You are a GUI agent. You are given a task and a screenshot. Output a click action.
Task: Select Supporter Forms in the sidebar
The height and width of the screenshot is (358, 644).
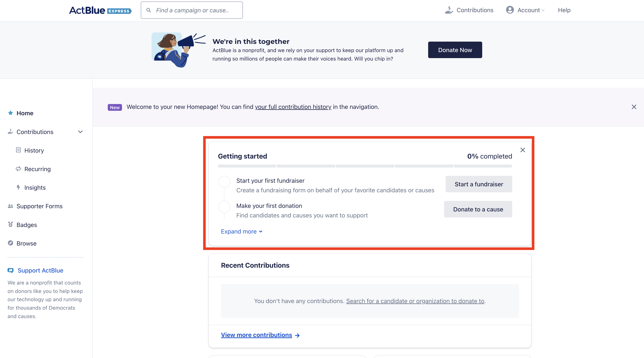click(x=39, y=206)
